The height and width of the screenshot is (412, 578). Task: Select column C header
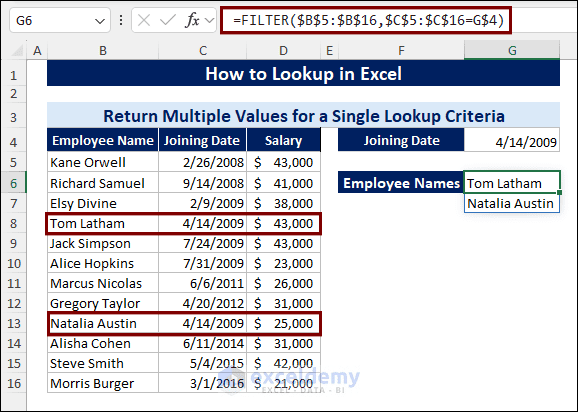click(x=202, y=50)
